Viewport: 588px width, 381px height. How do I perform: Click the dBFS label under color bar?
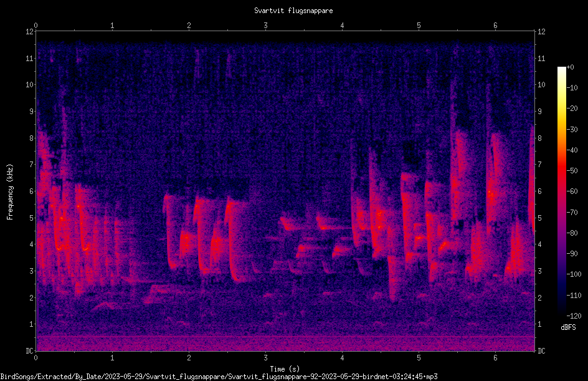point(568,327)
